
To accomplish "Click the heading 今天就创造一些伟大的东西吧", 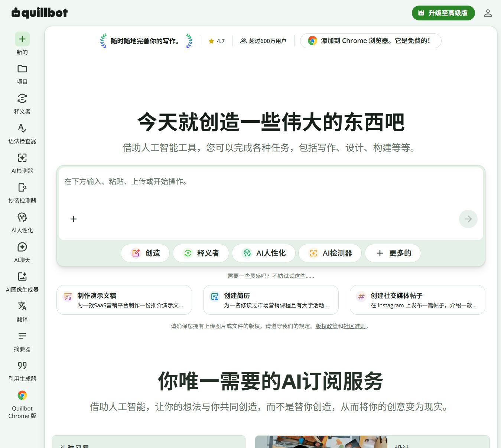I will pyautogui.click(x=271, y=122).
